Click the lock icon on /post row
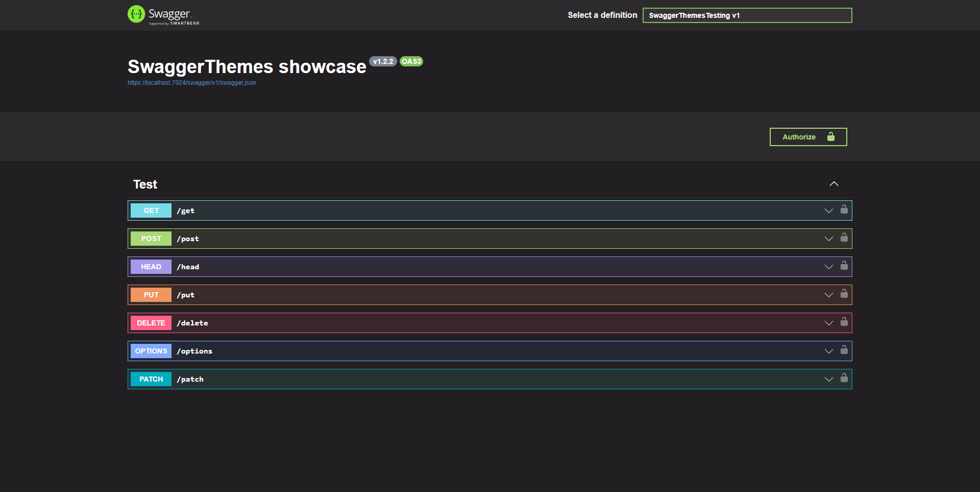This screenshot has width=980, height=492. tap(844, 237)
